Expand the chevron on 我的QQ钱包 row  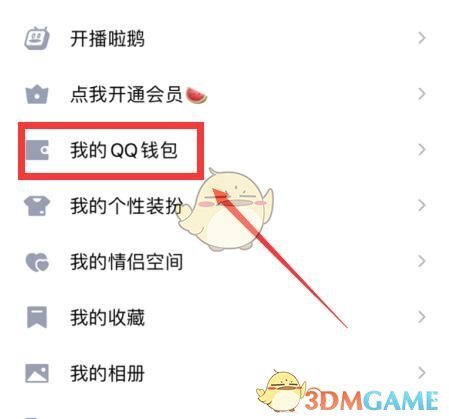click(x=422, y=150)
